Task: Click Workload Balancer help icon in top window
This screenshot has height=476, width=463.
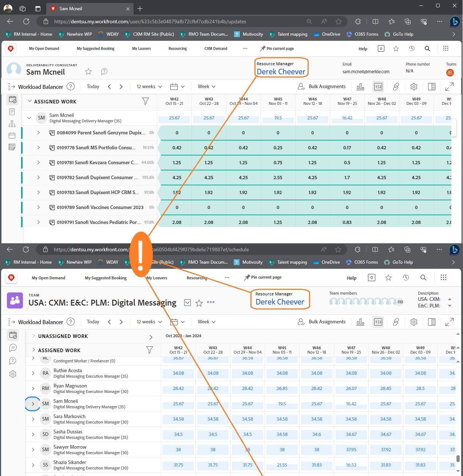Action: [71, 86]
